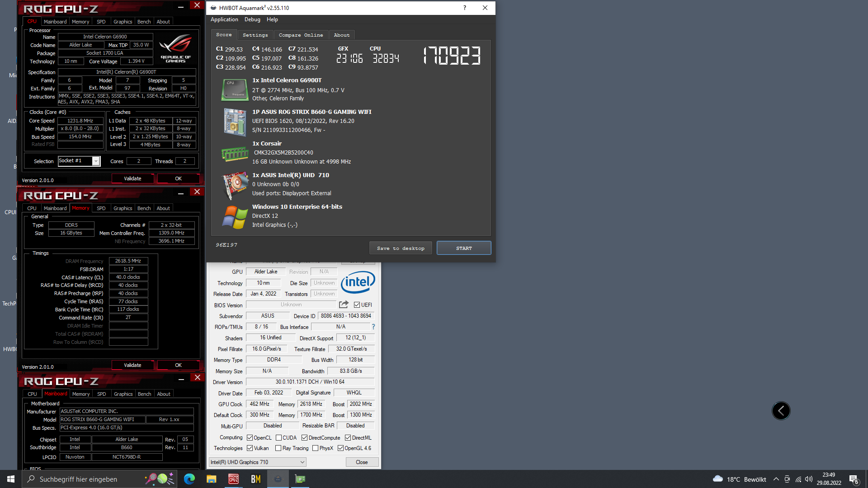The width and height of the screenshot is (868, 488).
Task: Open the volume control tray icon
Action: (809, 479)
